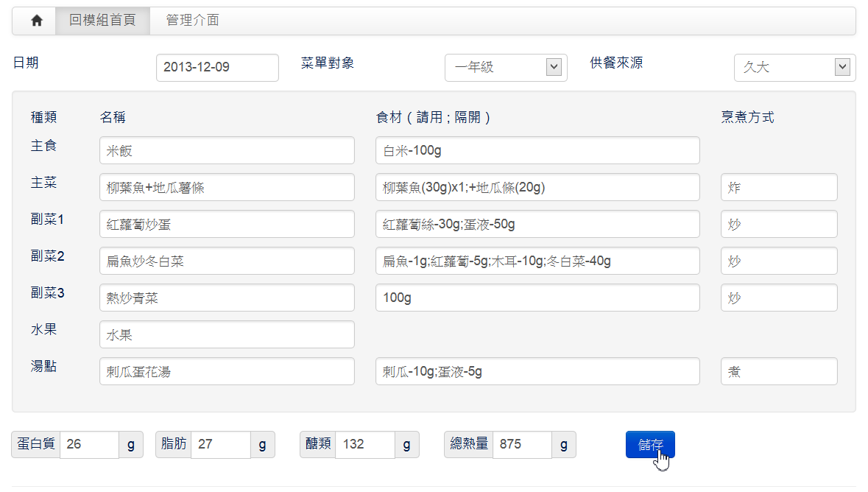Click the 湯點 cooking method field 煮
Screen dimensions: 868x492
point(779,371)
